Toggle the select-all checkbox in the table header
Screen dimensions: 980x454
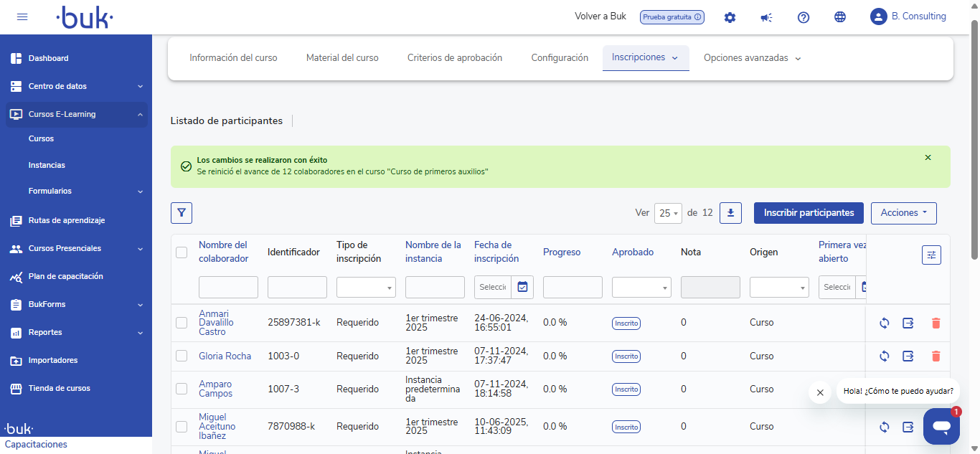182,252
